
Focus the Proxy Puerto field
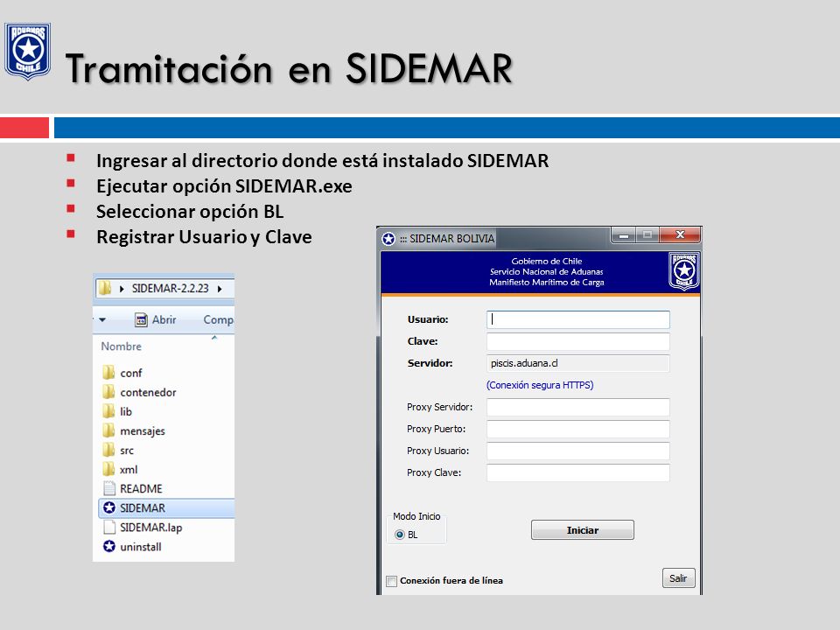pyautogui.click(x=578, y=429)
